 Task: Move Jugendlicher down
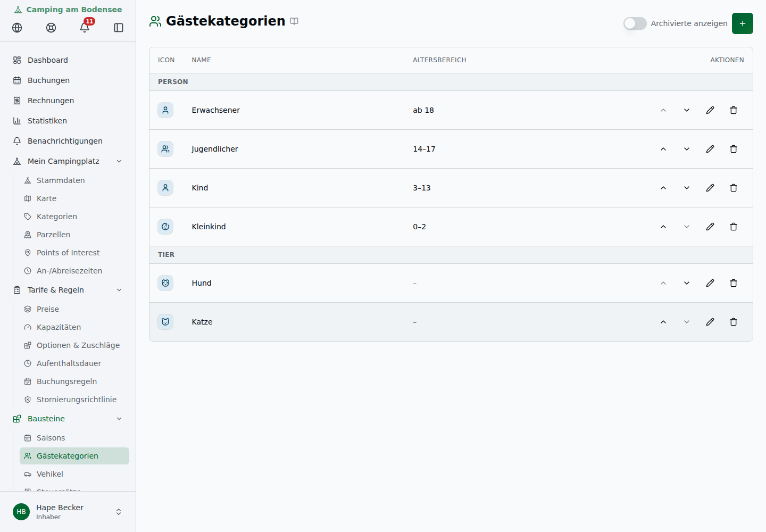tap(687, 149)
